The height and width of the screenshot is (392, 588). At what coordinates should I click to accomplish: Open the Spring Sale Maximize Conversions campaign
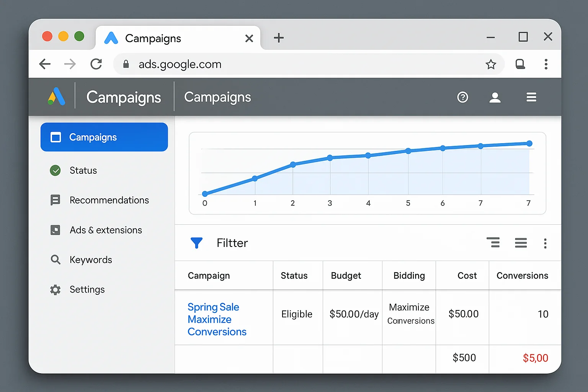click(217, 319)
